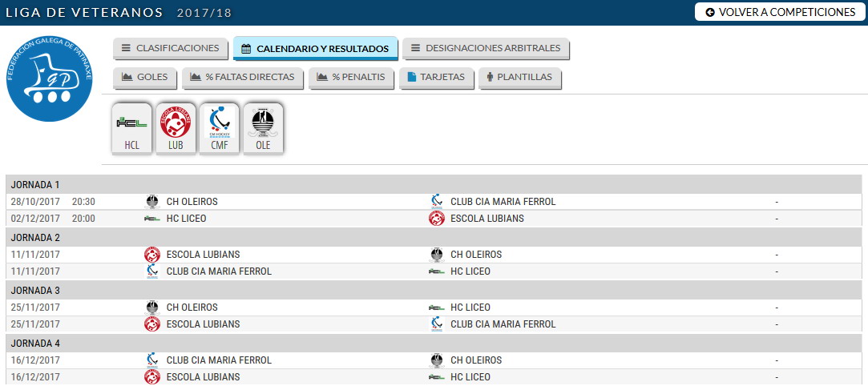Click Volver a Competiciones button
Screen dimensions: 868x386
tap(780, 12)
